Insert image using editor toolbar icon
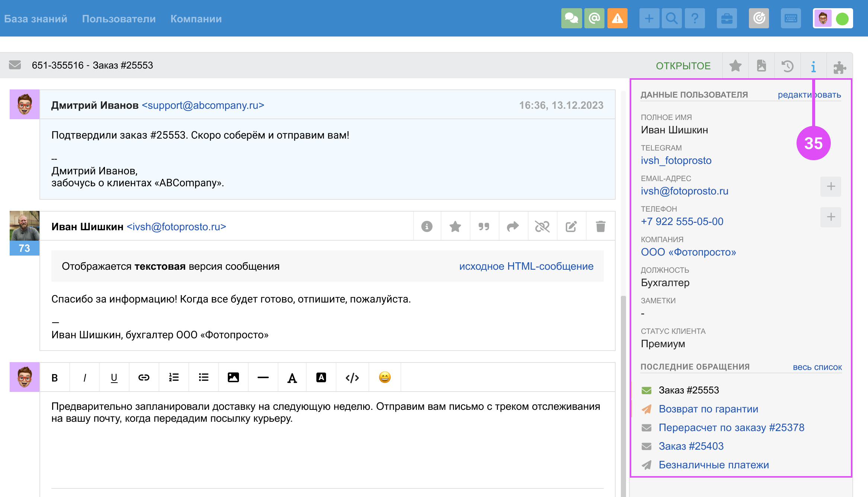Viewport: 868px width, 497px height. pos(233,377)
